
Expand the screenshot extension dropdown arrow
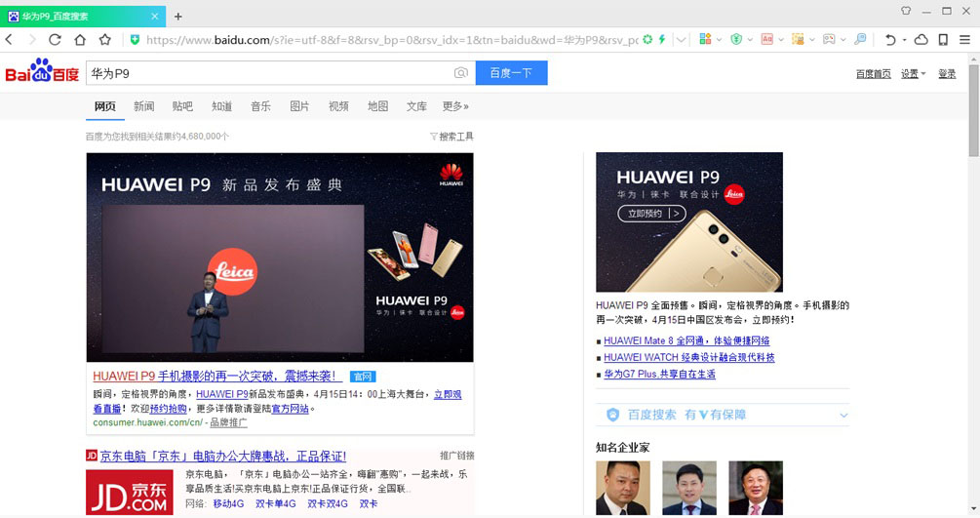tap(812, 39)
